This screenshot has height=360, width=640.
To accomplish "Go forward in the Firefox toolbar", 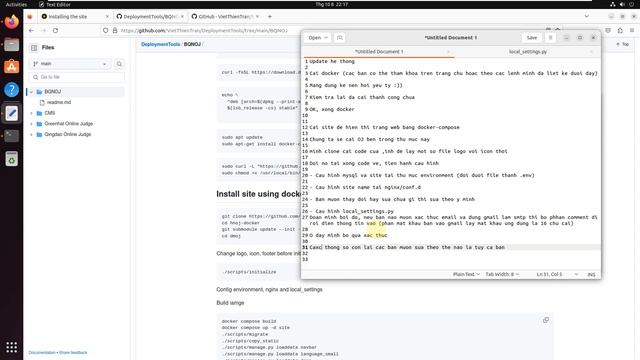I will pos(43,31).
